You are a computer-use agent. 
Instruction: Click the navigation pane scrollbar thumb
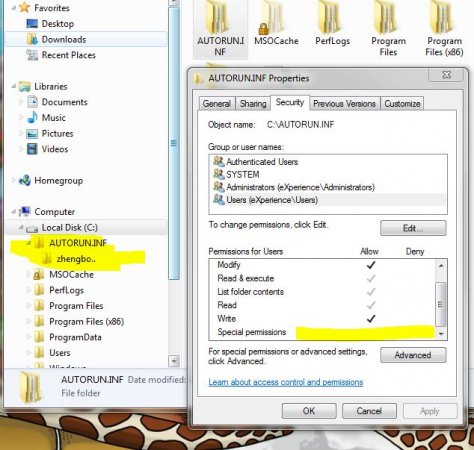click(174, 143)
